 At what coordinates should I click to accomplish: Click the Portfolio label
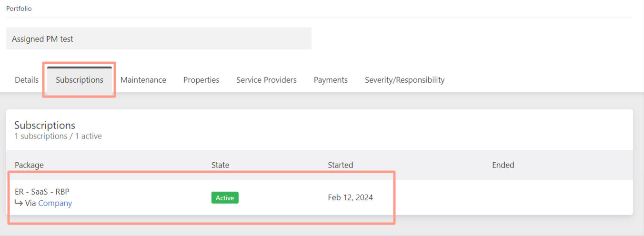(x=19, y=9)
